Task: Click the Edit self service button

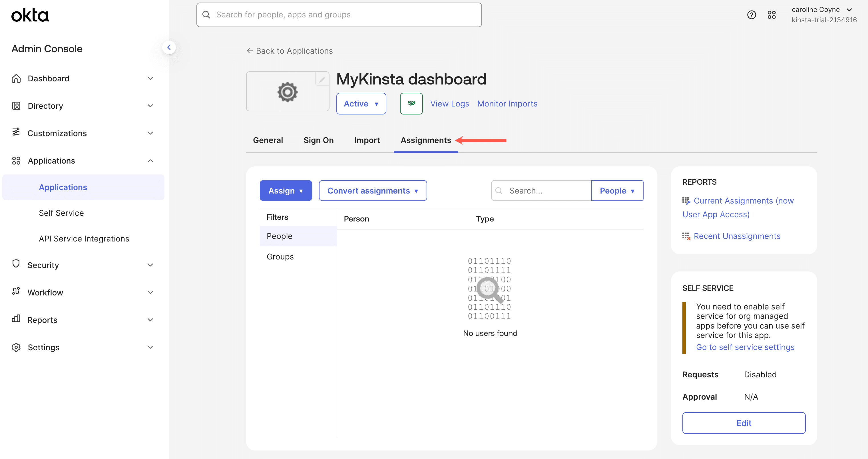Action: [743, 423]
